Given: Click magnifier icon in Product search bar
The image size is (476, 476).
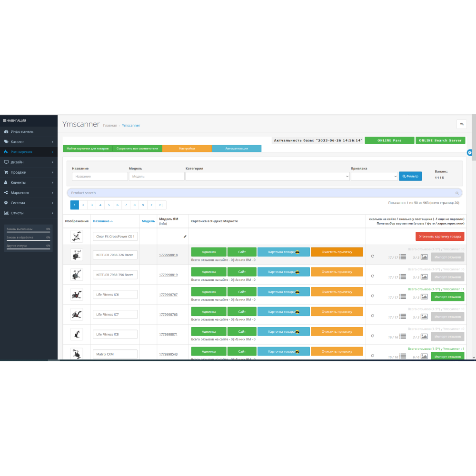Looking at the screenshot, I should pyautogui.click(x=457, y=193).
